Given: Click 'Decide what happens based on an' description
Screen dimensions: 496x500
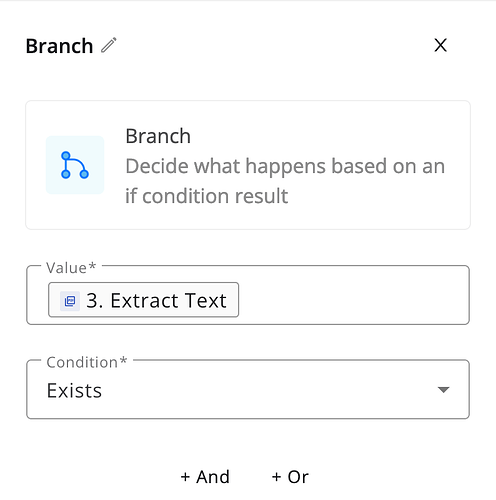Looking at the screenshot, I should (285, 166).
